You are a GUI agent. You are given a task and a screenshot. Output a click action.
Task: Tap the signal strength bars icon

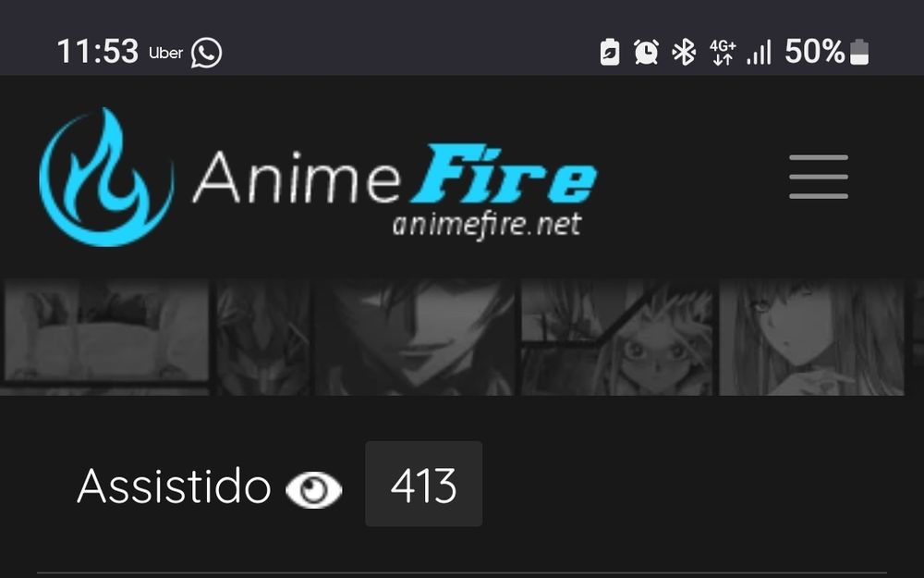tap(759, 52)
